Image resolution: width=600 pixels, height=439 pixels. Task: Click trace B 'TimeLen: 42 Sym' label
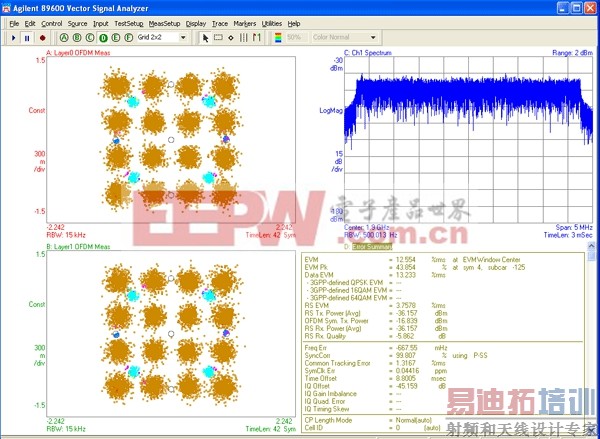pyautogui.click(x=271, y=429)
